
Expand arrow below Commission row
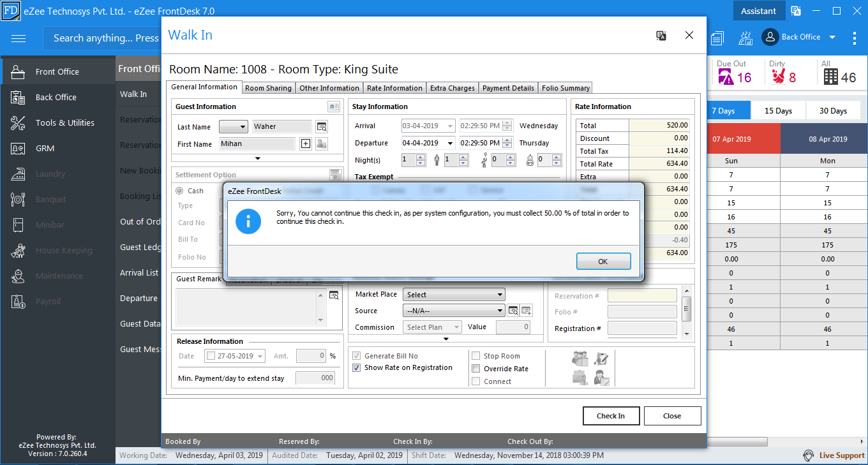point(446,339)
